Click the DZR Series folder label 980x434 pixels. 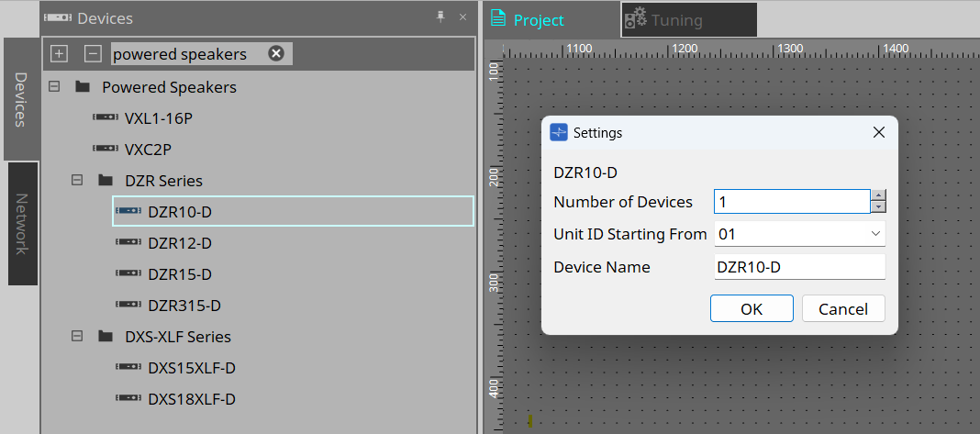click(163, 181)
